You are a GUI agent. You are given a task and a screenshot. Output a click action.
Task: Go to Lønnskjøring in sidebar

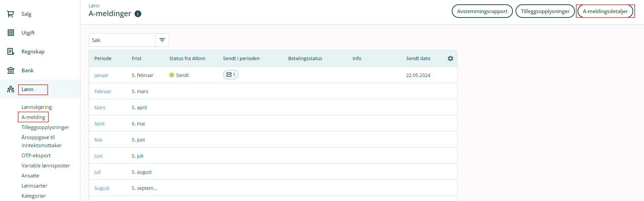pos(37,107)
